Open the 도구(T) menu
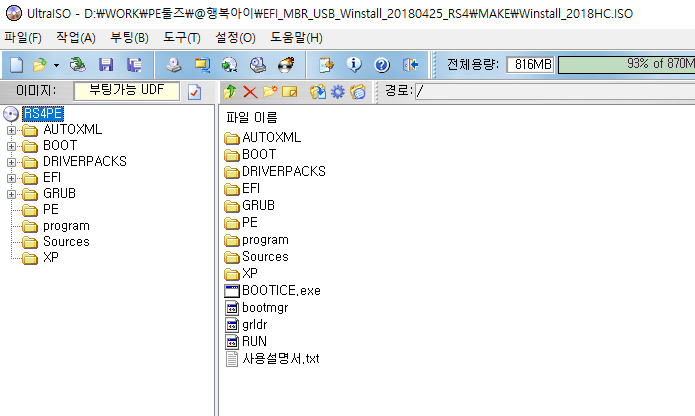The height and width of the screenshot is (416, 695). [x=182, y=38]
